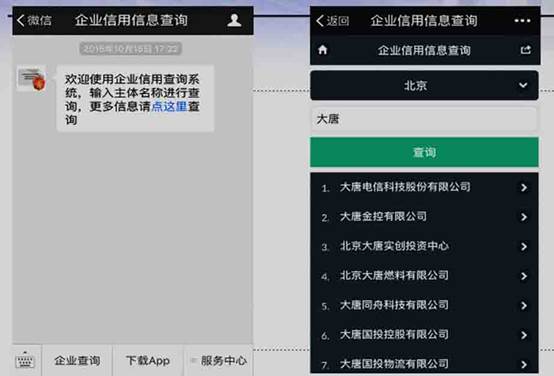Select 大唐同舟科技有限公司 from results
The height and width of the screenshot is (376, 554).
coord(424,305)
